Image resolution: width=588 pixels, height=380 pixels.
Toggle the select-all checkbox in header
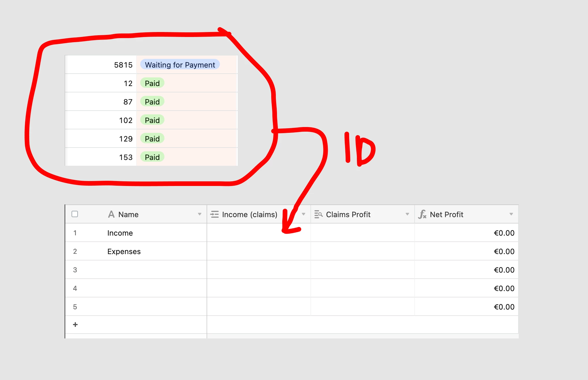pos(75,214)
